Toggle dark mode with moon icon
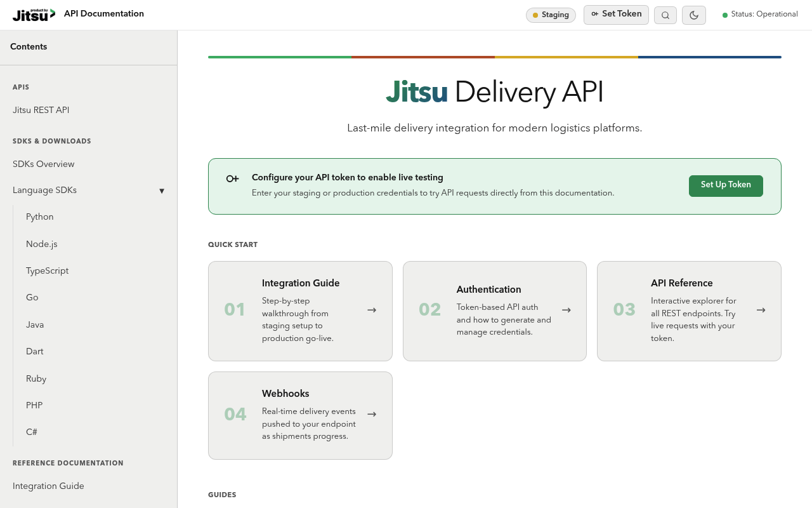This screenshot has width=812, height=508. pyautogui.click(x=694, y=15)
